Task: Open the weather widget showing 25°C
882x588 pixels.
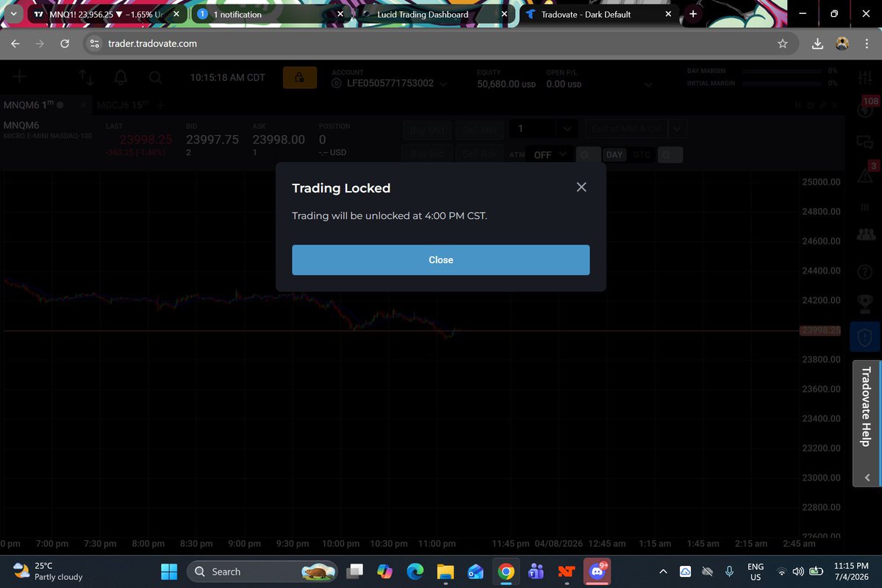Action: pos(48,571)
